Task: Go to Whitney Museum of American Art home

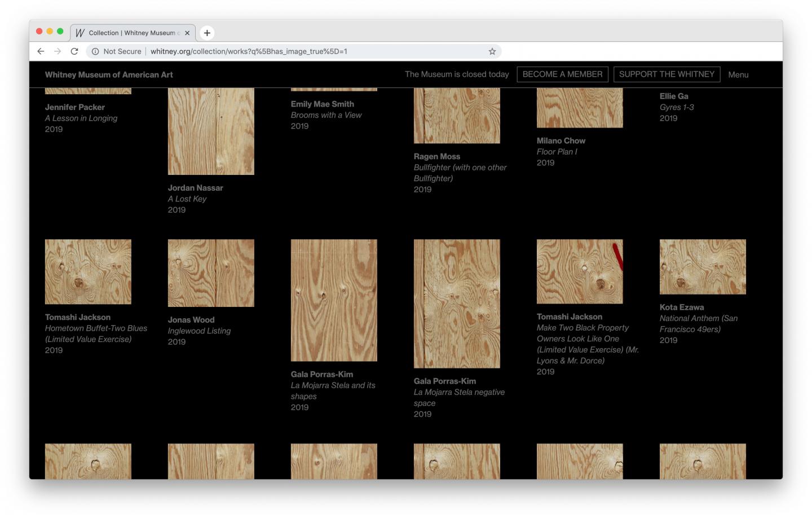Action: (x=109, y=74)
